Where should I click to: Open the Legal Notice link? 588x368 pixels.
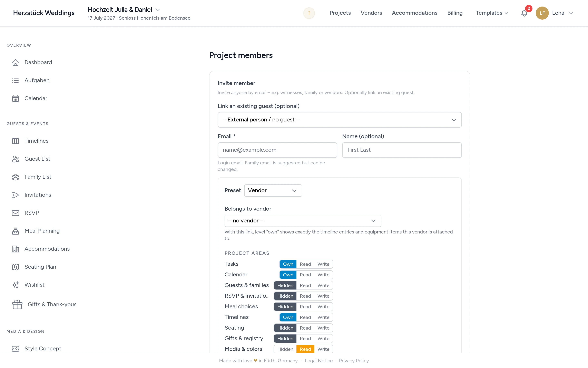(x=318, y=361)
